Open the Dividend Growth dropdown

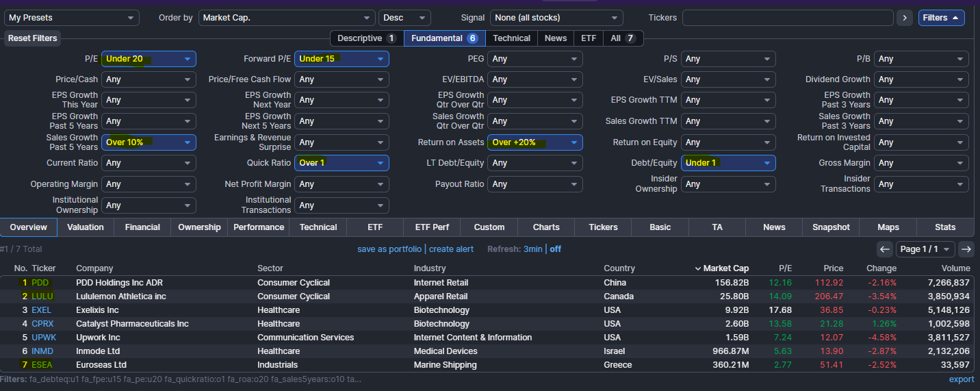[x=921, y=79]
